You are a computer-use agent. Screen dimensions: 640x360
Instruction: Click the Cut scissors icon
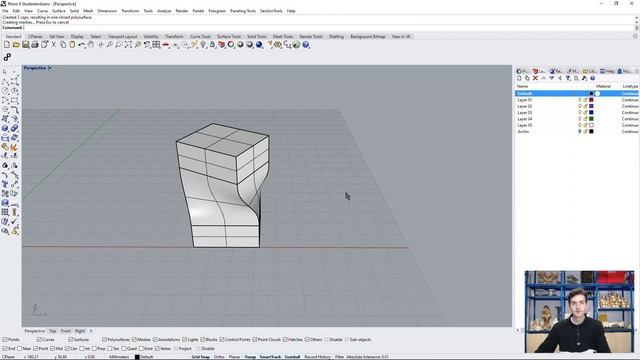[x=53, y=45]
